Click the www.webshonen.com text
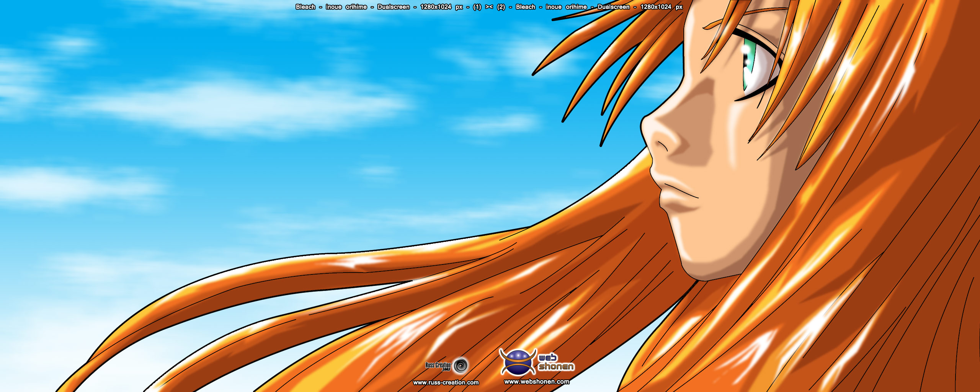The height and width of the screenshot is (392, 980). pyautogui.click(x=537, y=382)
